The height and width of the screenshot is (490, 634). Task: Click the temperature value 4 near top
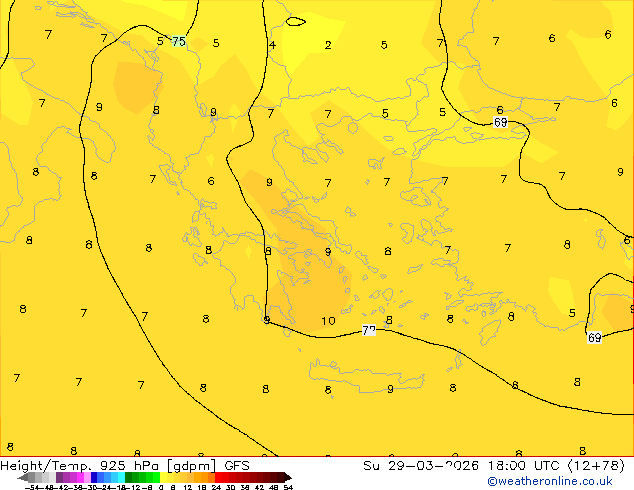pyautogui.click(x=273, y=45)
